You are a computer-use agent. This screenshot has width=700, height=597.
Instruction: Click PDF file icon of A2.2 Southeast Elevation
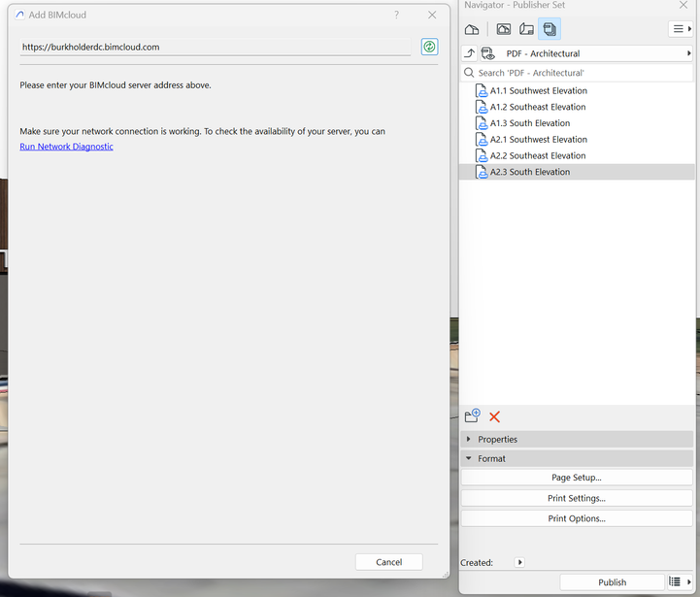coord(482,155)
